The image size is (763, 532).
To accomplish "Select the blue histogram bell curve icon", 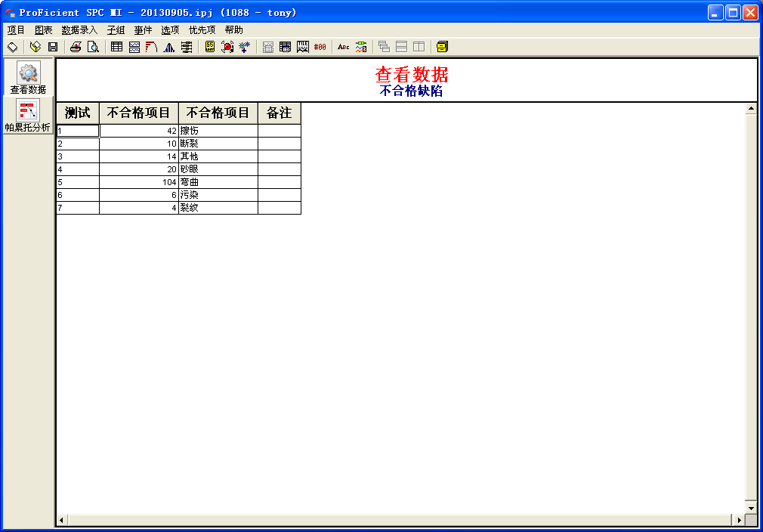I will coord(169,47).
